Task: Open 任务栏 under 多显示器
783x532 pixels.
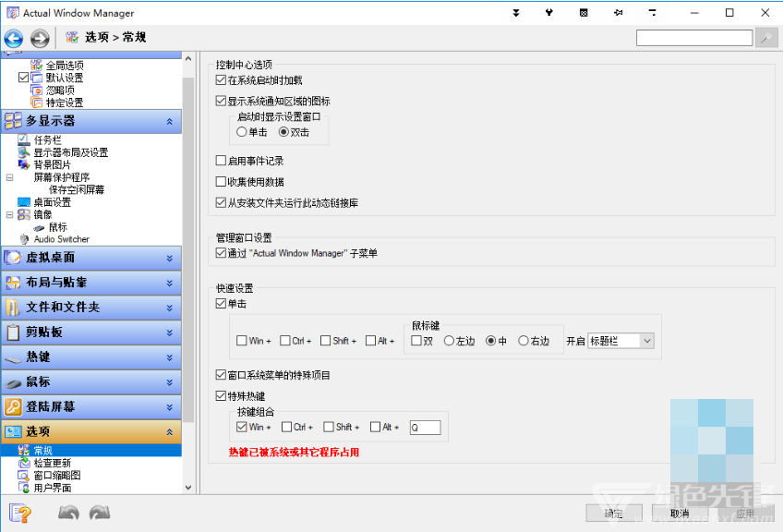Action: (47, 140)
